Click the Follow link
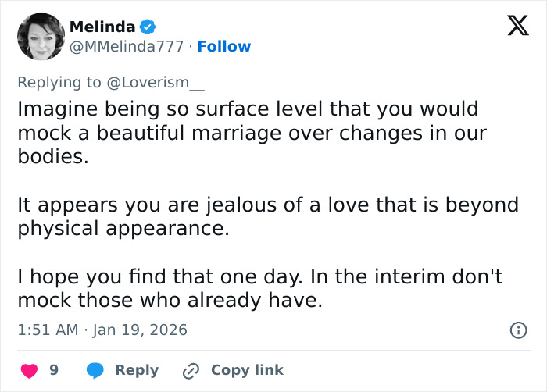Screen dimensions: 547x392 click(224, 47)
